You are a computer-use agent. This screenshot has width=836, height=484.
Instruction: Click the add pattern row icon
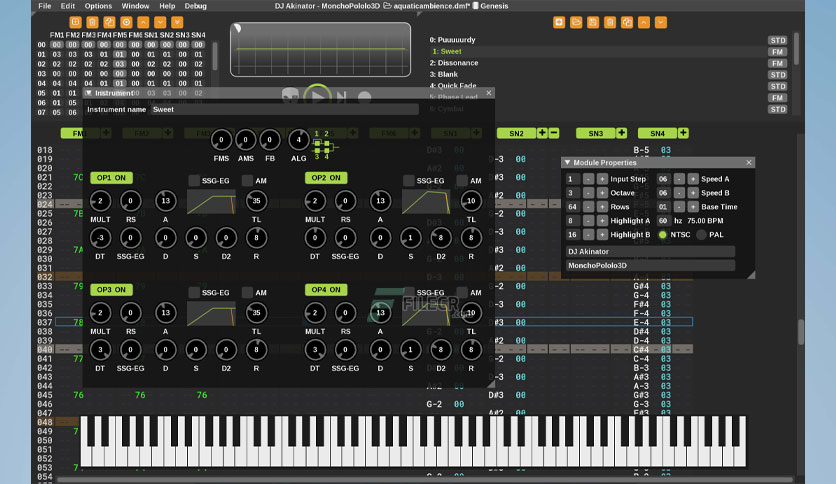point(75,22)
